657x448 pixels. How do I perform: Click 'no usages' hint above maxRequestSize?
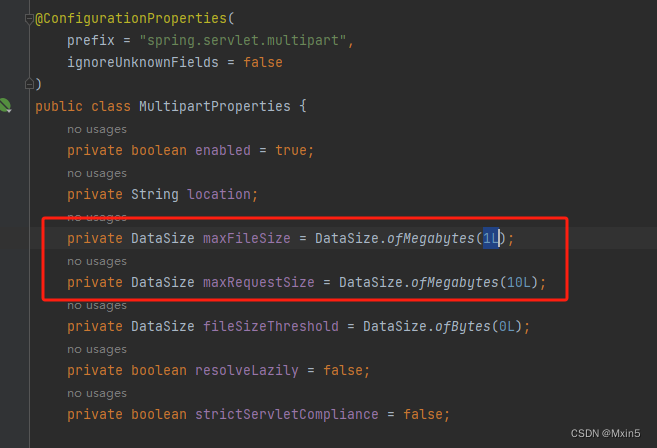point(97,262)
